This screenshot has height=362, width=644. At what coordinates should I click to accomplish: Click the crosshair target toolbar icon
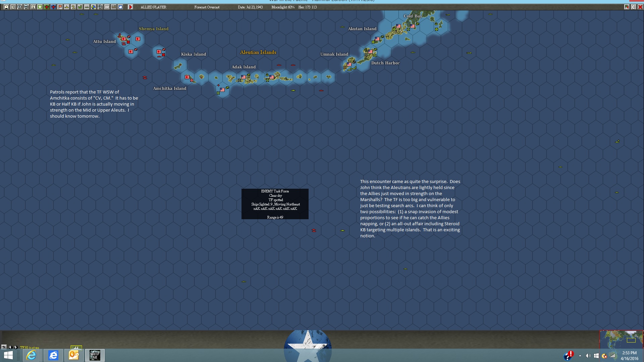(100, 7)
